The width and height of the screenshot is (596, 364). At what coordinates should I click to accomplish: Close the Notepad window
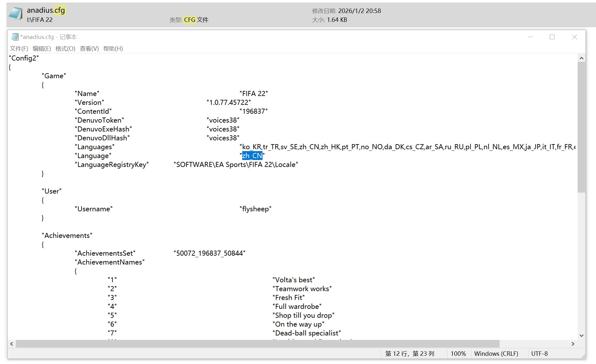click(574, 37)
